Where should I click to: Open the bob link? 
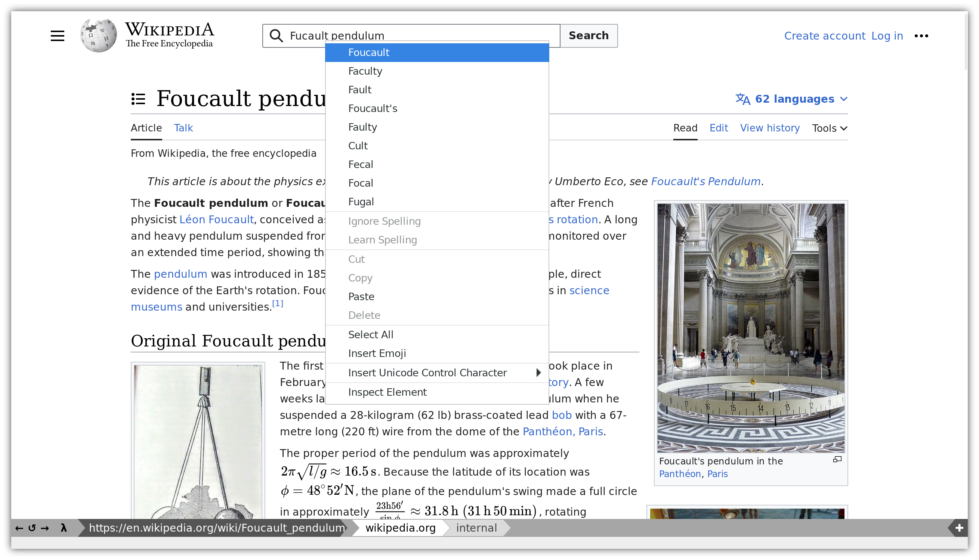click(x=562, y=416)
